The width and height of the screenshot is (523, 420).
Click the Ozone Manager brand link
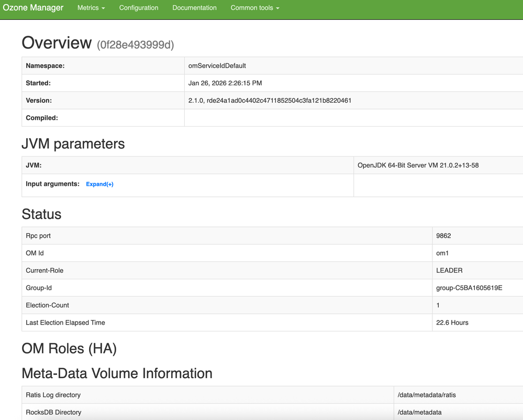tap(33, 8)
